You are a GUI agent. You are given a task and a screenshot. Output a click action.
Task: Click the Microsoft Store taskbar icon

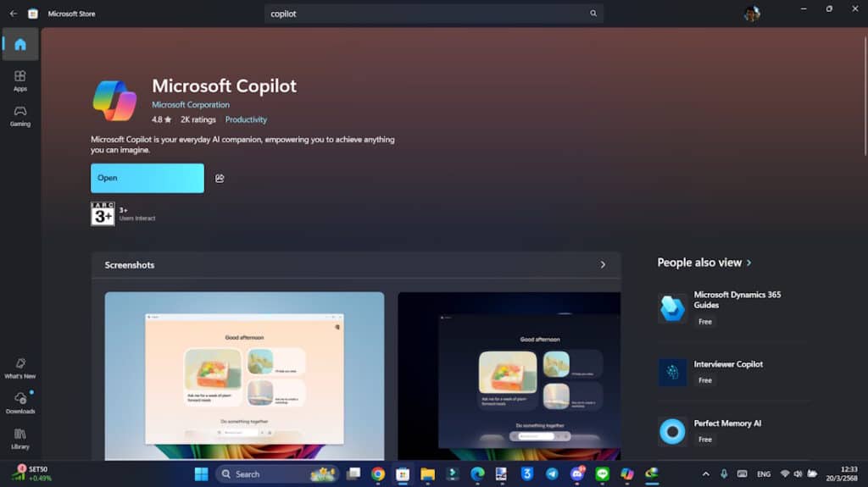point(403,473)
